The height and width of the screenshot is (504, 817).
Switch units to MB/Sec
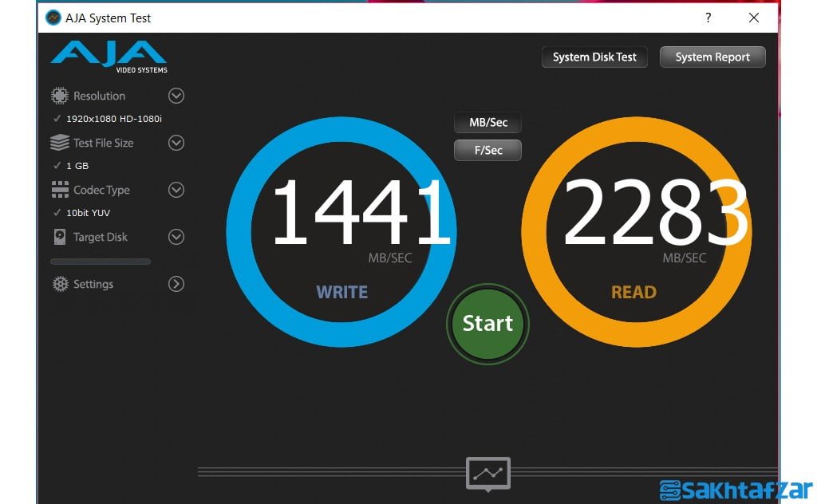pos(487,123)
